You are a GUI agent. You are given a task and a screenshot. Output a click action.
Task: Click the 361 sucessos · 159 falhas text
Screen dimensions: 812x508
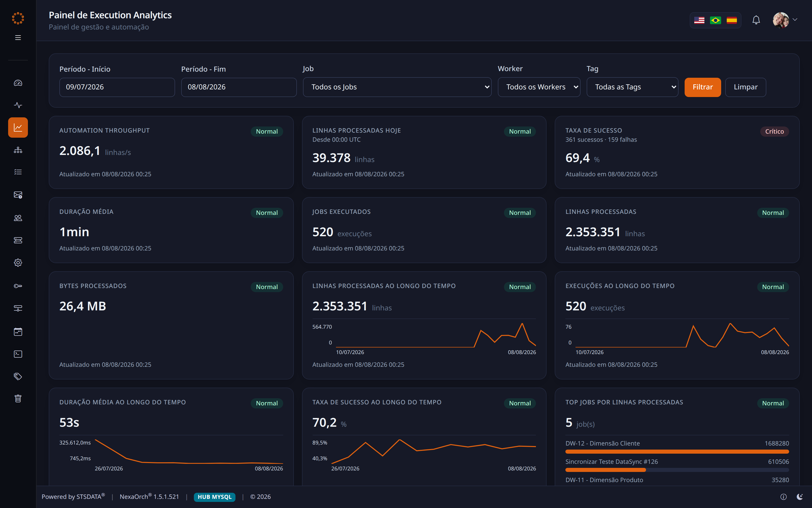[x=601, y=140]
